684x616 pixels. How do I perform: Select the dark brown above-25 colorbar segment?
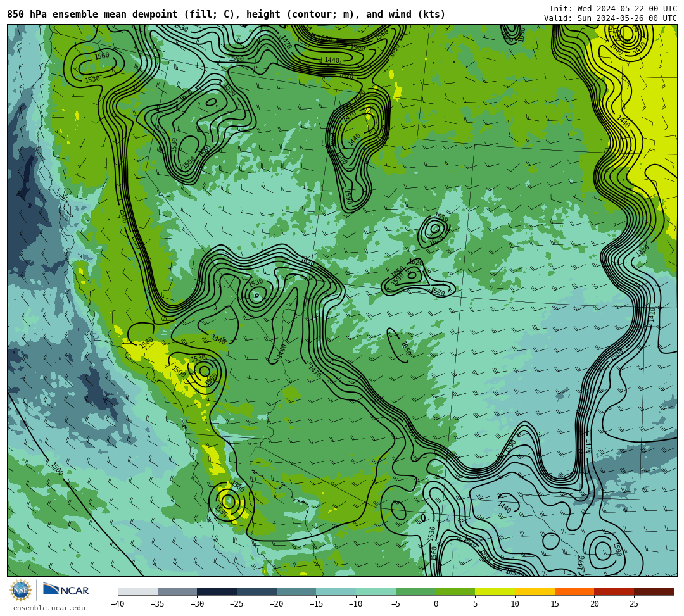click(x=654, y=591)
